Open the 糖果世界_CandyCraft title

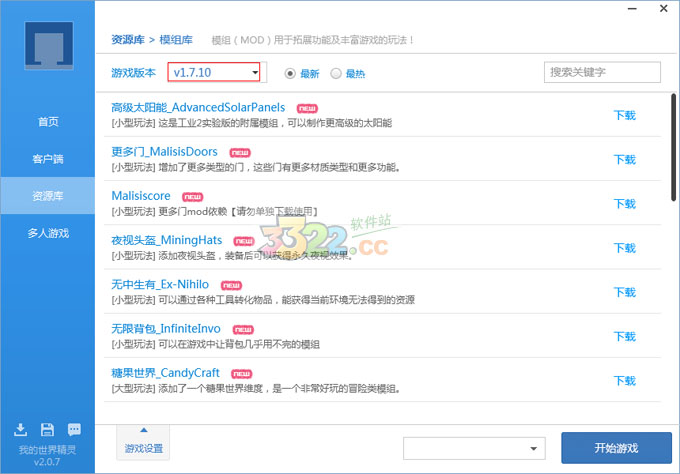pyautogui.click(x=166, y=373)
